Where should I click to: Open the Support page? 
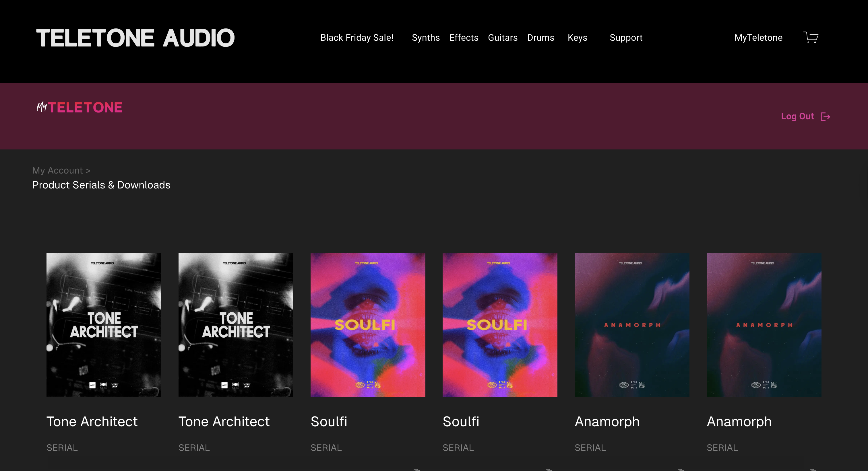(x=626, y=38)
